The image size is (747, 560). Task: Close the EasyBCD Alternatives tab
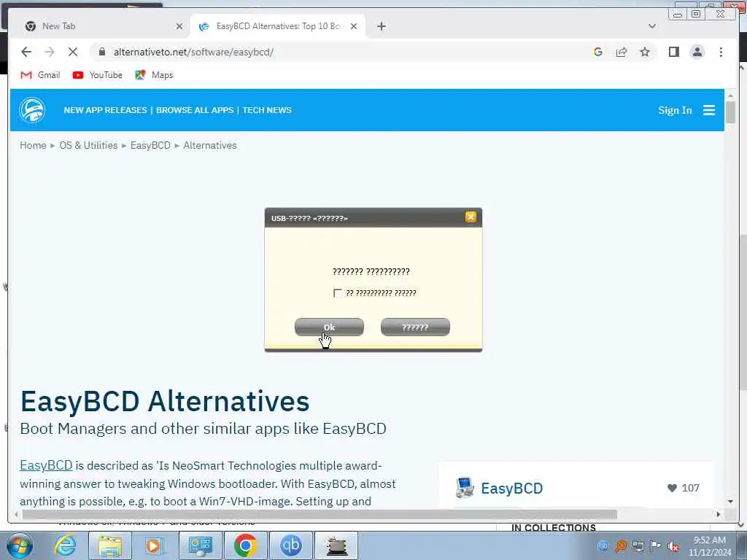(x=354, y=26)
